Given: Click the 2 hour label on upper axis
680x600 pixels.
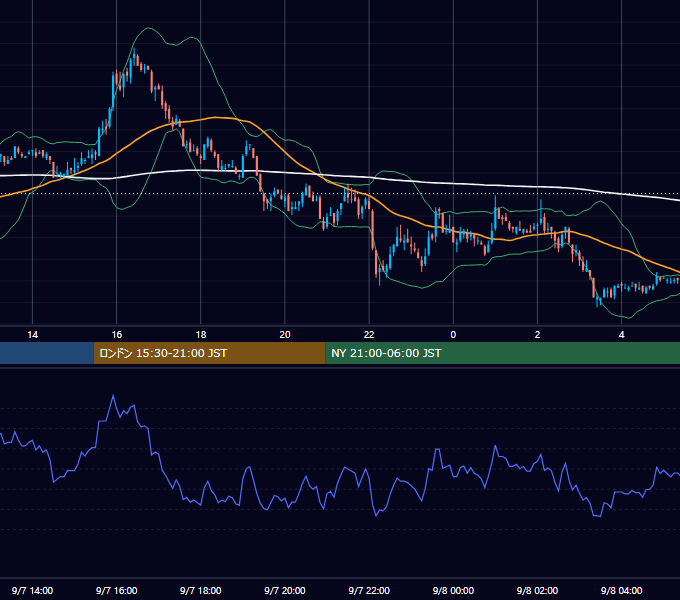Looking at the screenshot, I should 537,335.
